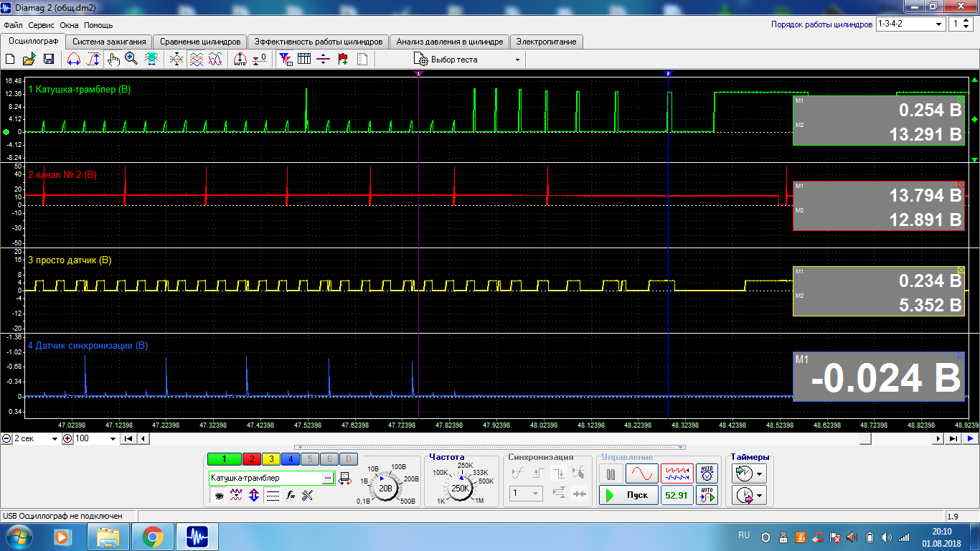Viewport: 980px width, 551px height.
Task: Click the green-red crossed waveform icon
Action: pyautogui.click(x=176, y=60)
